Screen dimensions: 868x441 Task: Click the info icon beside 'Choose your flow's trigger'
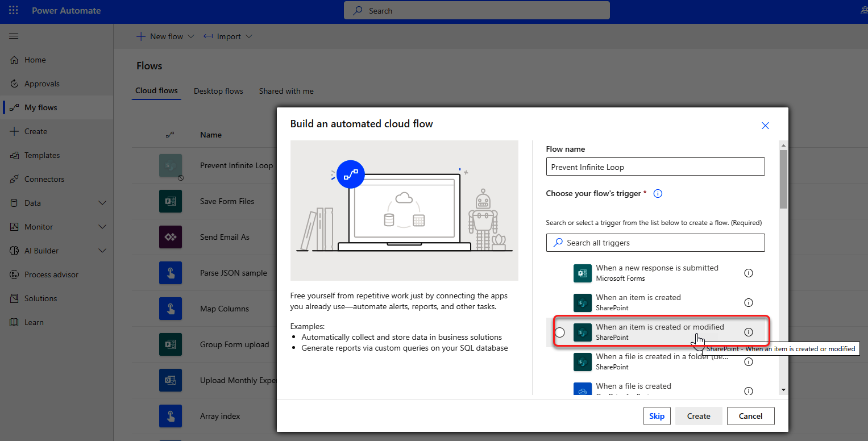(x=658, y=194)
